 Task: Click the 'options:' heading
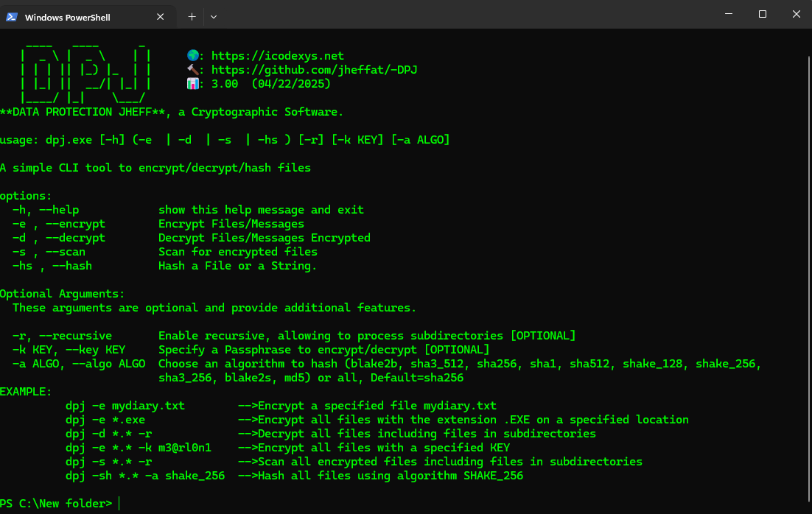tap(26, 196)
